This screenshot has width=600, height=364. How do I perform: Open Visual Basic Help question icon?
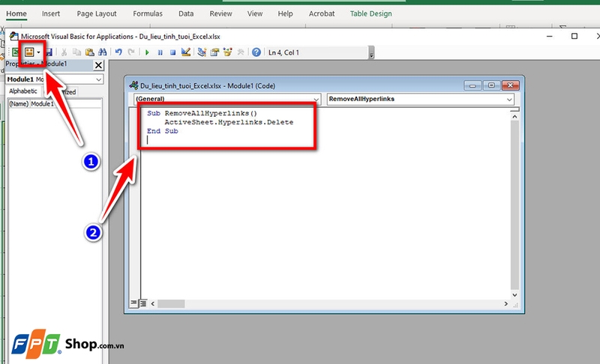pos(256,52)
